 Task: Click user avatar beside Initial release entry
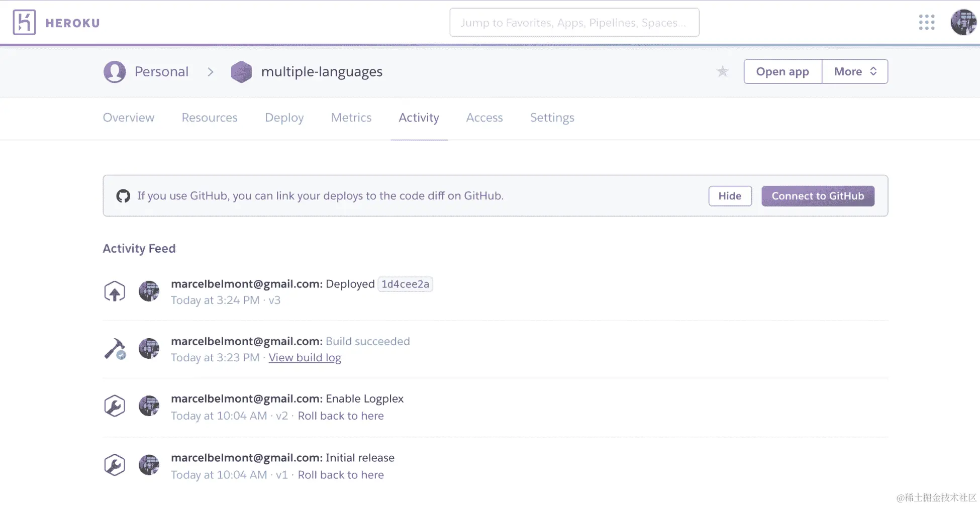pyautogui.click(x=149, y=465)
